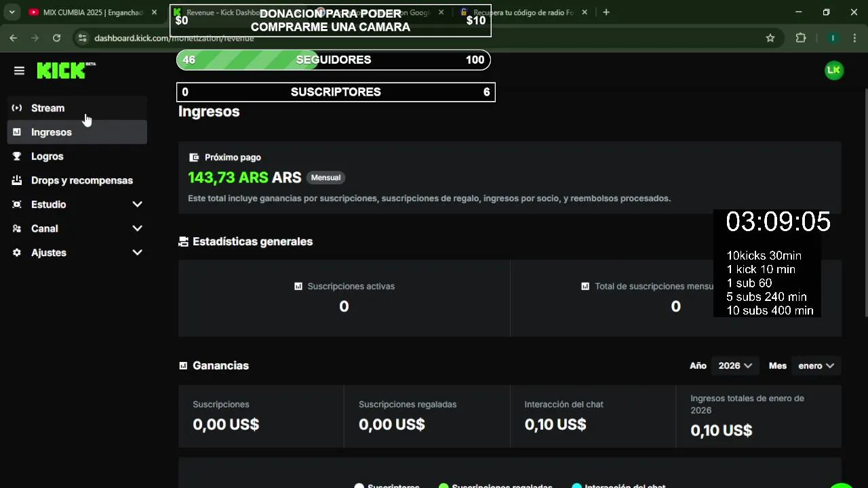The image size is (868, 488).
Task: Click the Suscripciones regaladas 0,00 US$ value
Action: [392, 424]
